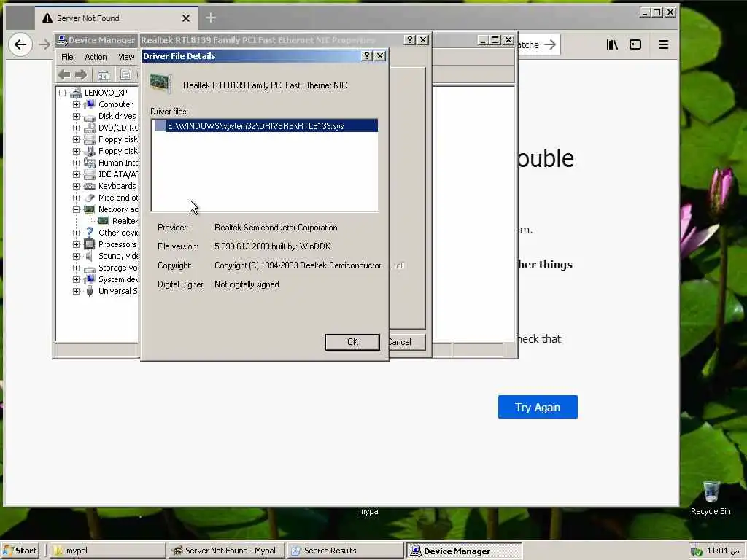This screenshot has width=747, height=560.
Task: Open the View menu in Device Manager
Action: (x=126, y=57)
